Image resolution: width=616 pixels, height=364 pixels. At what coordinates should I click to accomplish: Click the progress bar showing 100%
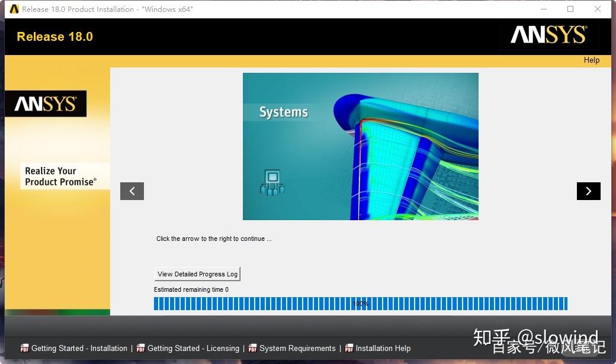point(360,303)
